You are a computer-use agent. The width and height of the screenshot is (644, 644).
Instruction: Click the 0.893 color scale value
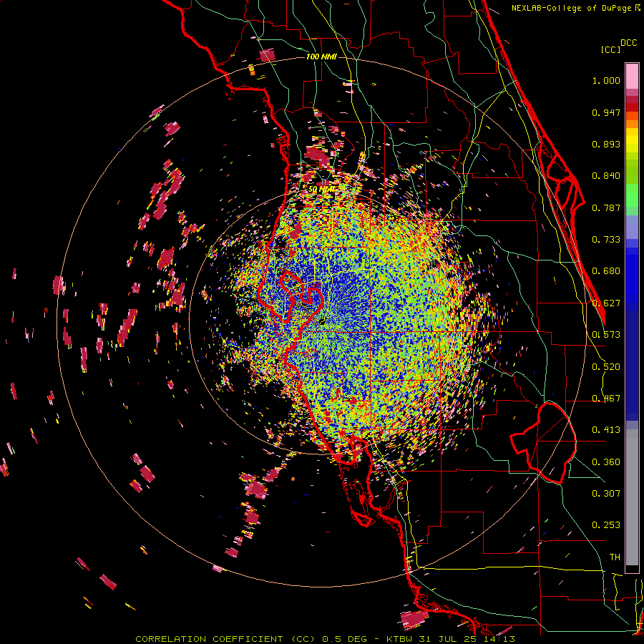point(606,144)
